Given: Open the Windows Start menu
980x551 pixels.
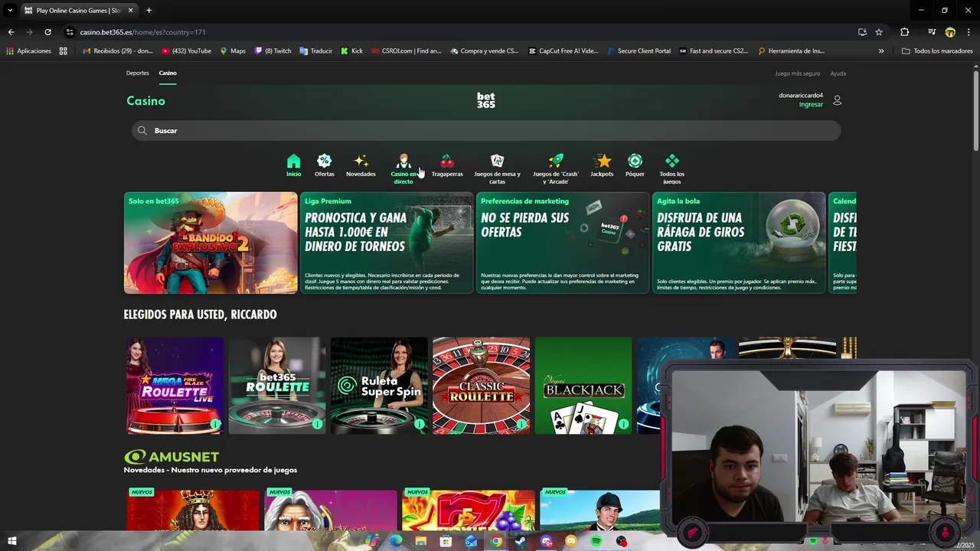Looking at the screenshot, I should point(11,541).
